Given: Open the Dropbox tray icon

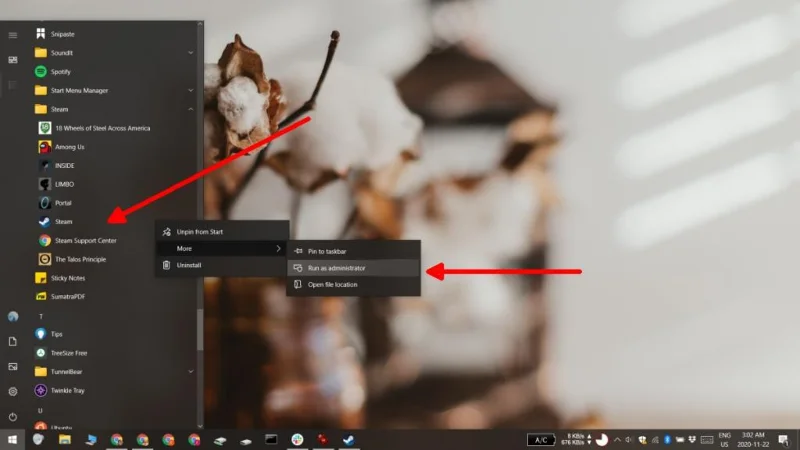Looking at the screenshot, I should 692,440.
